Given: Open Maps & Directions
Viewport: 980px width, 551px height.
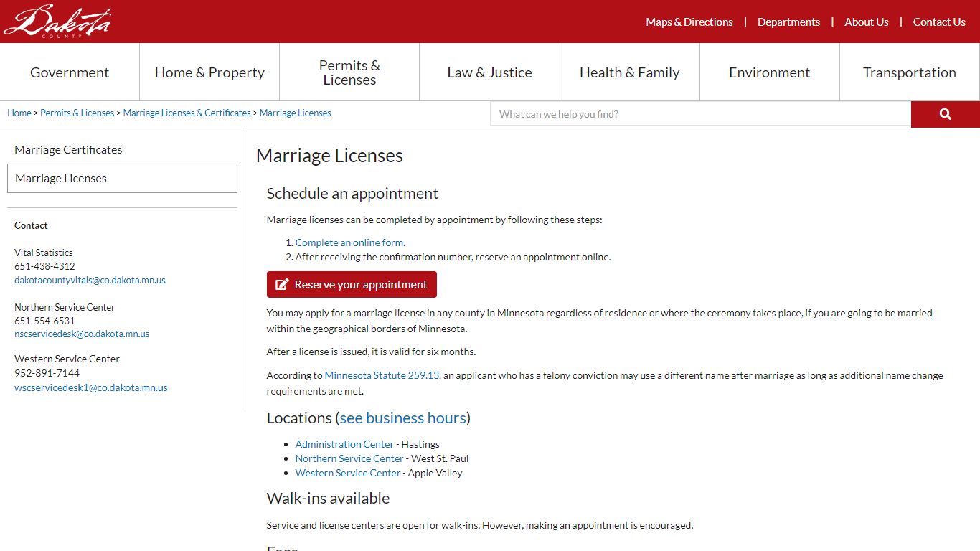Looking at the screenshot, I should 689,22.
